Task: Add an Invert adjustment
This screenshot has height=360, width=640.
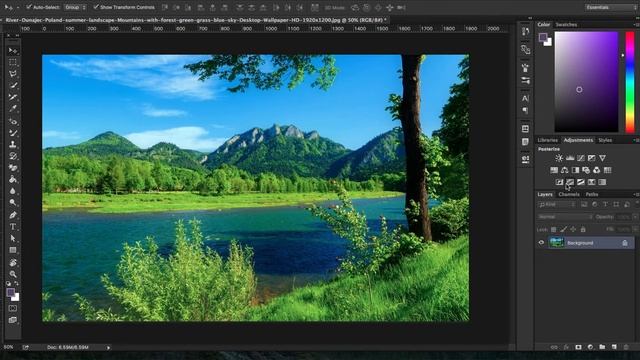Action: coord(559,182)
